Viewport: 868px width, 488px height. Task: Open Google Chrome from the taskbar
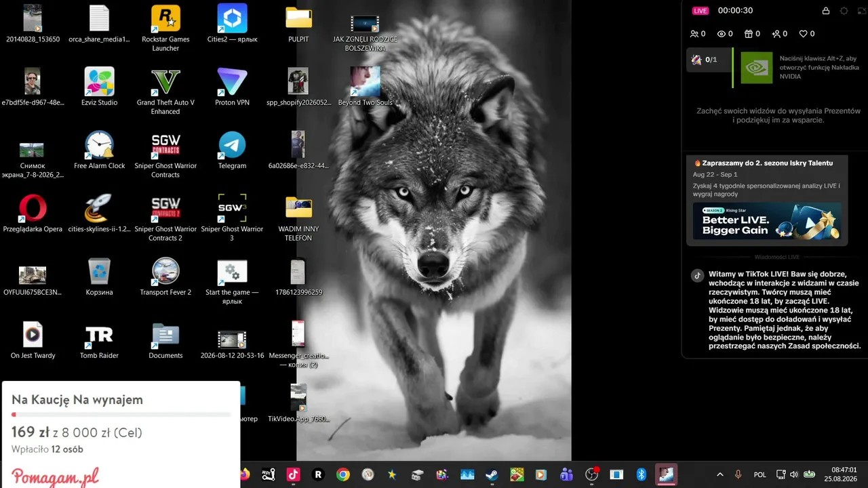[x=343, y=474]
